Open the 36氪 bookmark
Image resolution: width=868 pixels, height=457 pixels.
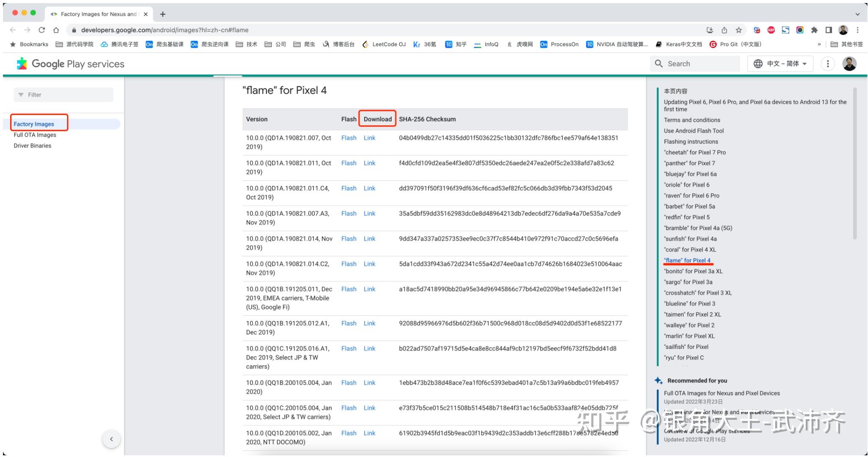tap(425, 44)
